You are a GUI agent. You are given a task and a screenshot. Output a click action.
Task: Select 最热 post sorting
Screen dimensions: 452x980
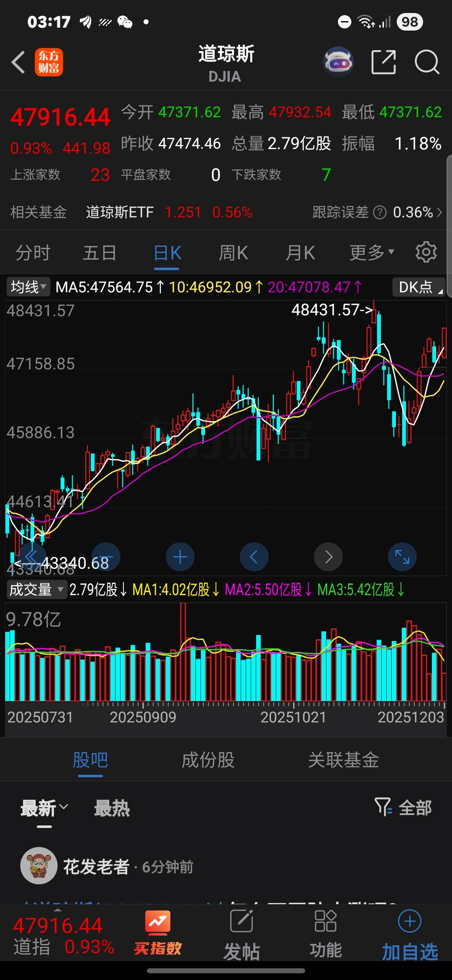point(112,808)
